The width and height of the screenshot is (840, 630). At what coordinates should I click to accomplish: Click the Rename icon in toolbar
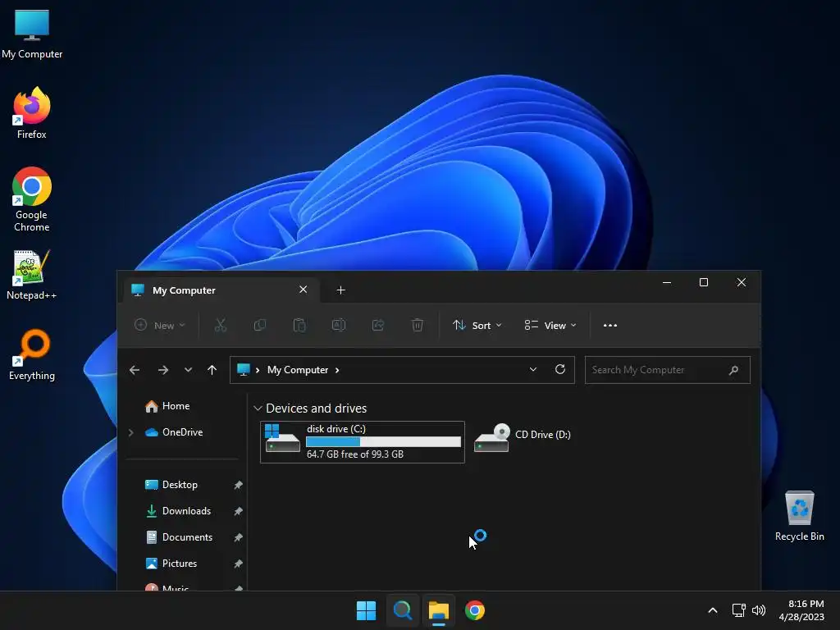tap(339, 325)
